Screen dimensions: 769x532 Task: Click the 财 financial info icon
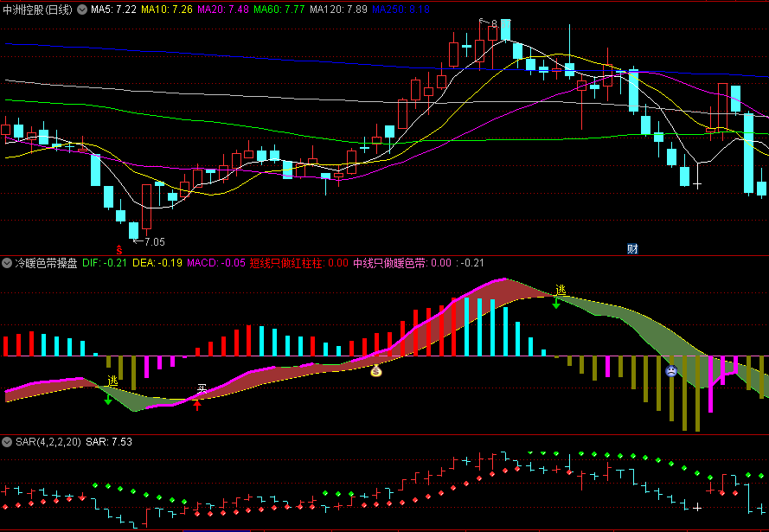pyautogui.click(x=632, y=249)
